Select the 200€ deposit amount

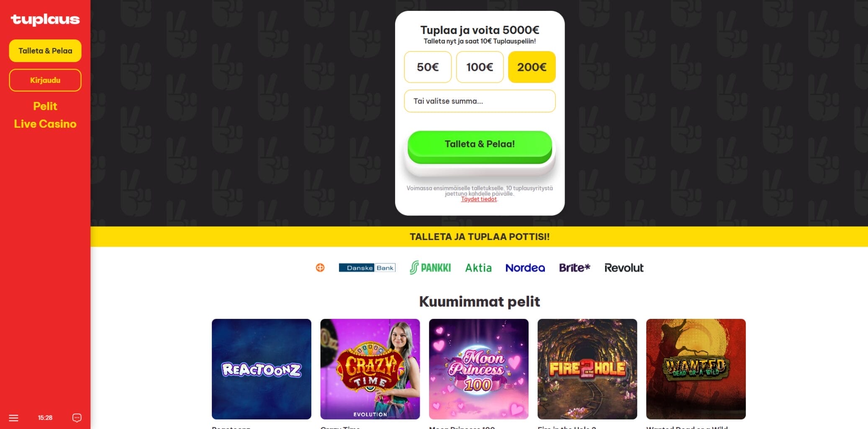click(x=532, y=67)
